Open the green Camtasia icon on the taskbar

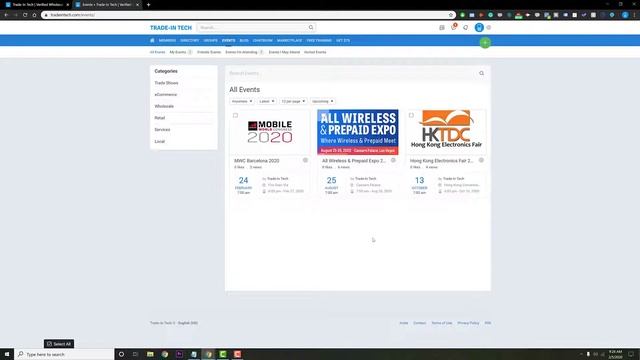coord(223,354)
